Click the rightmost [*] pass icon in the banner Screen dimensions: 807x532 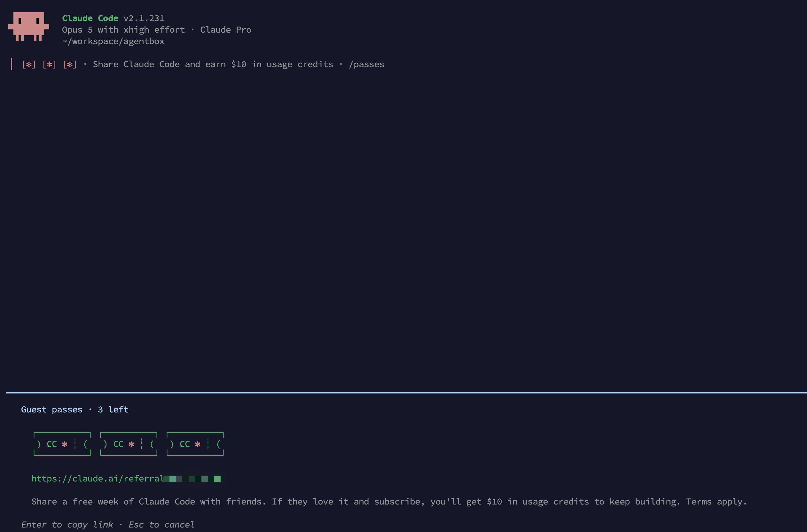coord(69,64)
